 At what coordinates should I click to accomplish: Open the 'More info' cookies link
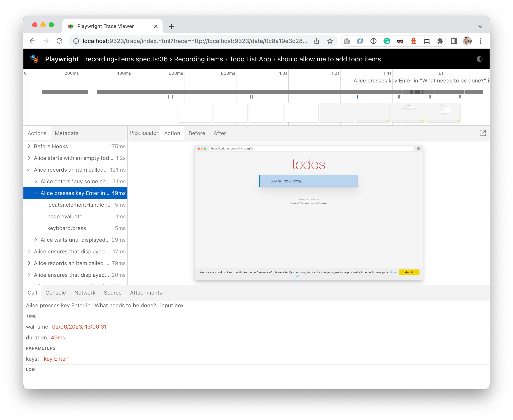[x=393, y=272]
